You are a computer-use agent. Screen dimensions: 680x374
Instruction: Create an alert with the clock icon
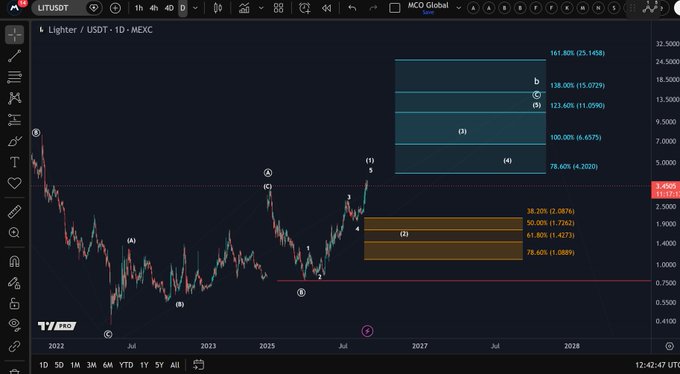305,8
